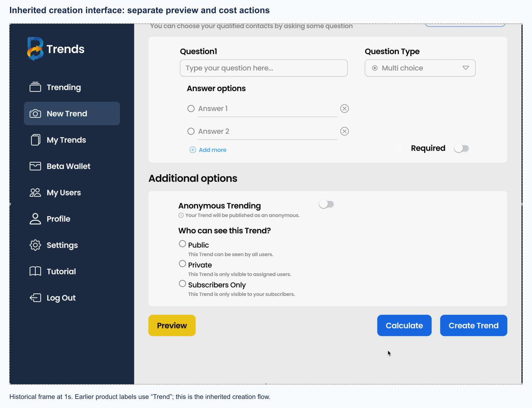Image resolution: width=532 pixels, height=408 pixels.
Task: Open the New Trend sidebar item
Action: point(72,113)
